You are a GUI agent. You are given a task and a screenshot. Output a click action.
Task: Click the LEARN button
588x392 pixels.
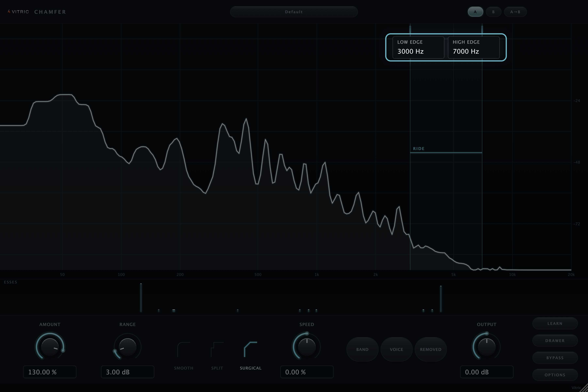pos(555,324)
